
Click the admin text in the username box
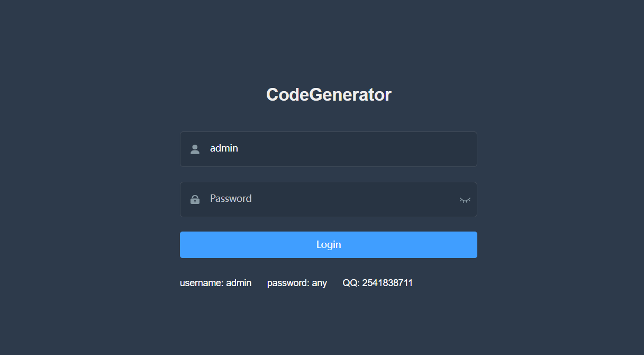point(224,148)
